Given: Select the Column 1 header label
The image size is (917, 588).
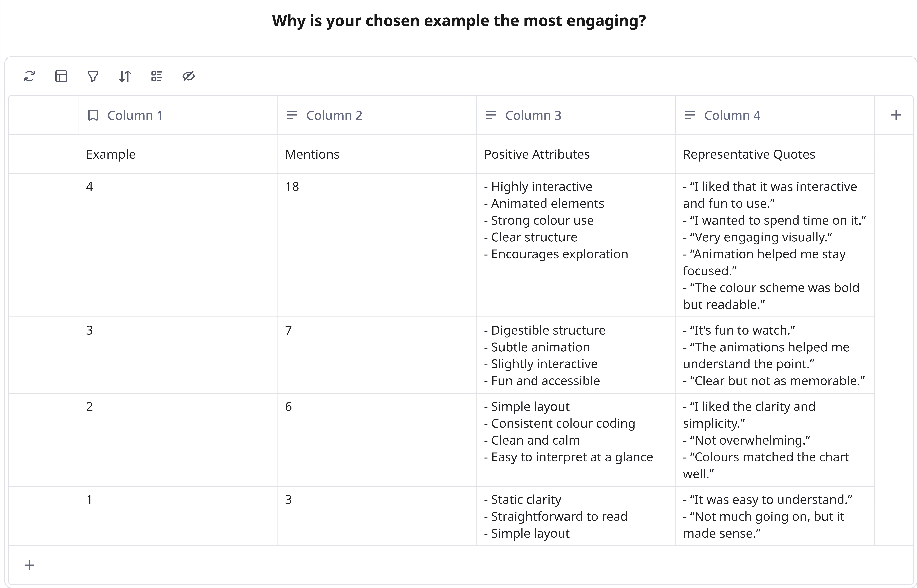Looking at the screenshot, I should tap(135, 115).
